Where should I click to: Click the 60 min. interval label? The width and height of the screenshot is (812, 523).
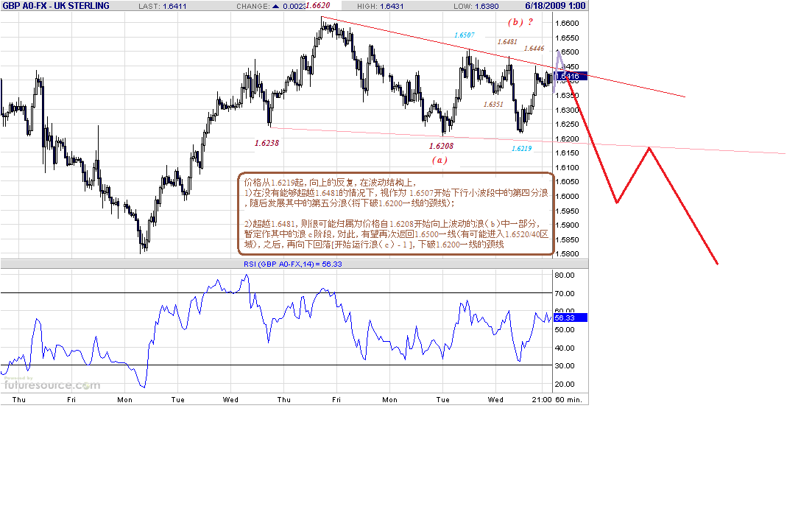(568, 400)
